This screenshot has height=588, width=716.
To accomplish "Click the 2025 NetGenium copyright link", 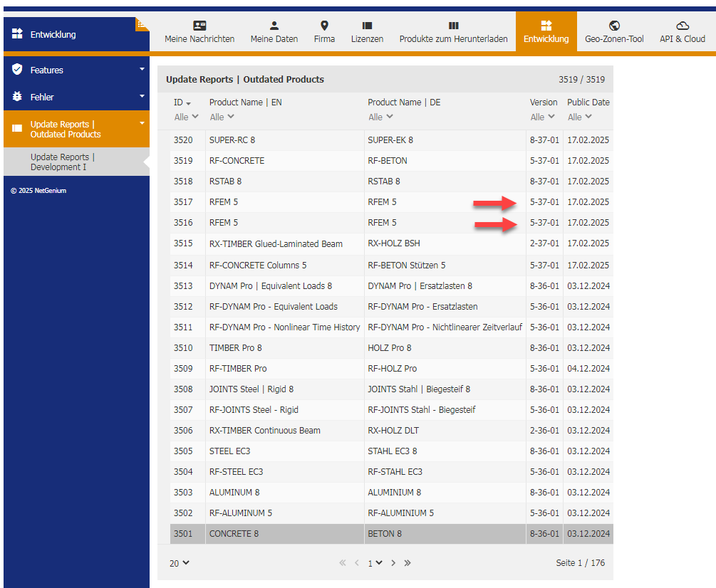I will tap(38, 191).
